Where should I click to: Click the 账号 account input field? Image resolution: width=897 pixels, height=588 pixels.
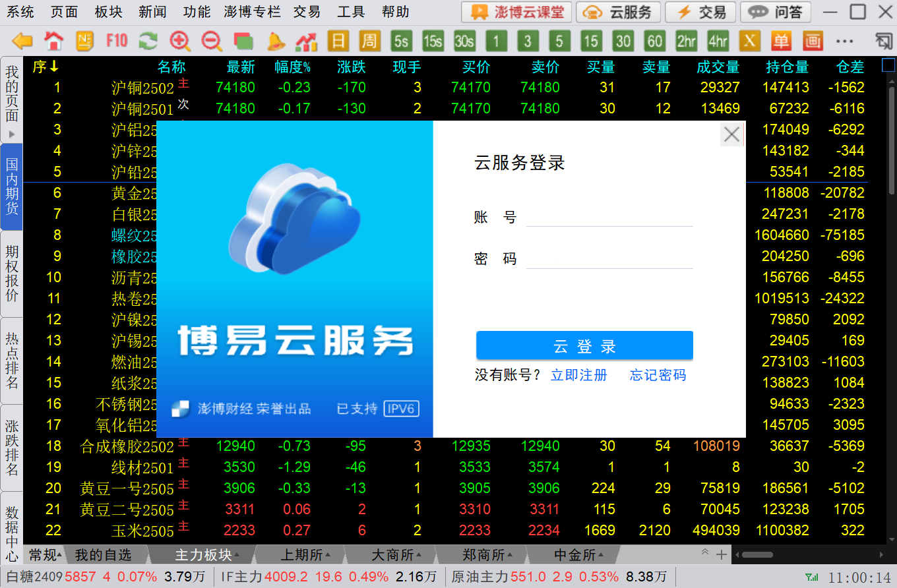pyautogui.click(x=609, y=216)
